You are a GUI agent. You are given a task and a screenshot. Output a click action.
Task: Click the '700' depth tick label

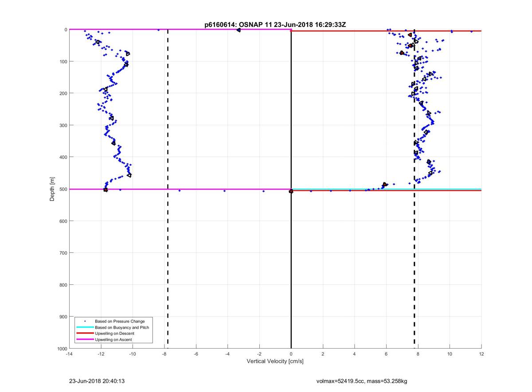[x=63, y=253]
